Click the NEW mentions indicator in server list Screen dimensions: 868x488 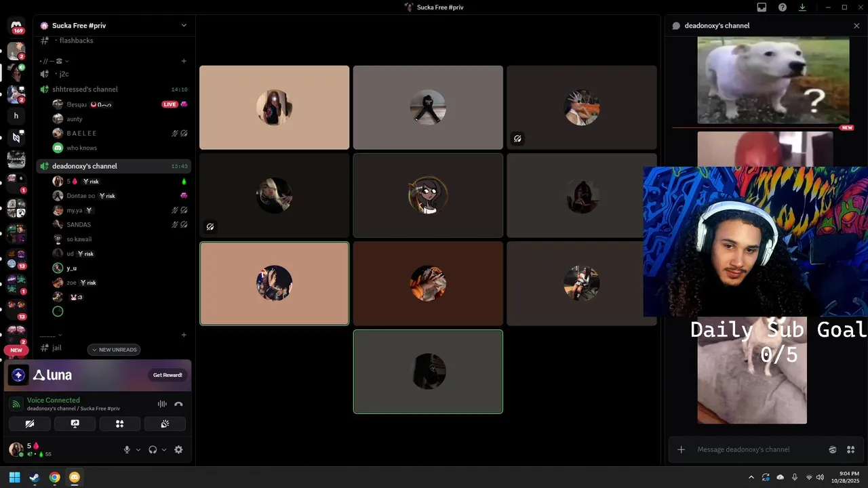coord(16,350)
